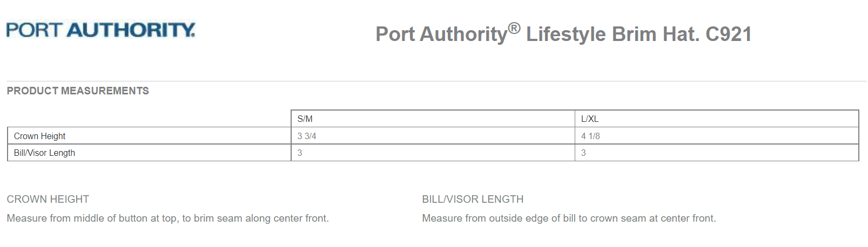The image size is (868, 247).
Task: Click the Crown Height row label
Action: coord(149,136)
